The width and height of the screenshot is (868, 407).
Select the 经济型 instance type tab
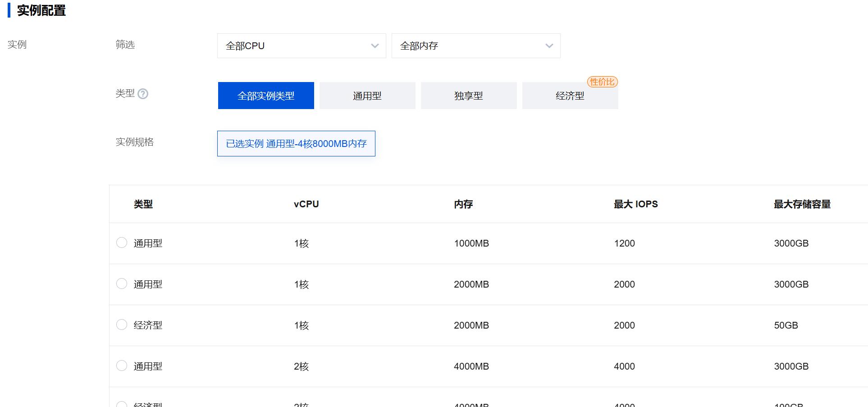click(x=570, y=96)
